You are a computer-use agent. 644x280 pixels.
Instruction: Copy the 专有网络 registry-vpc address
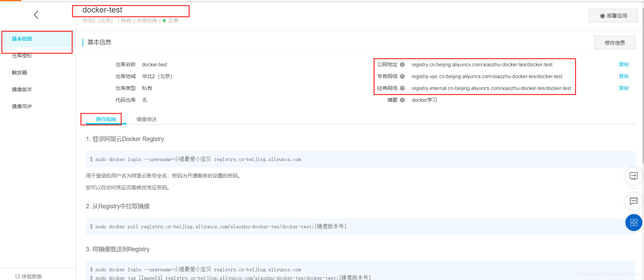[x=624, y=76]
